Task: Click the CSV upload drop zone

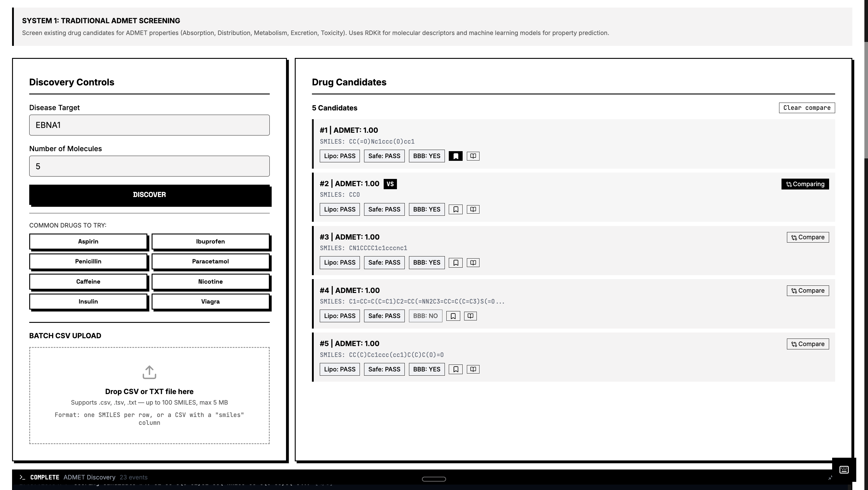Action: (x=149, y=395)
